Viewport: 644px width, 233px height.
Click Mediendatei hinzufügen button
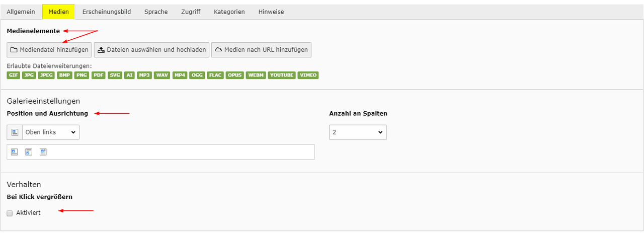49,50
